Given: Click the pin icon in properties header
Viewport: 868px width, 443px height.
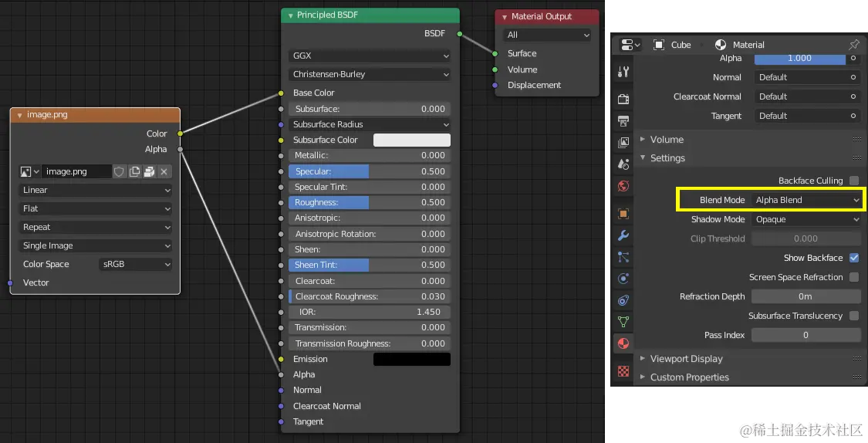Looking at the screenshot, I should (853, 44).
